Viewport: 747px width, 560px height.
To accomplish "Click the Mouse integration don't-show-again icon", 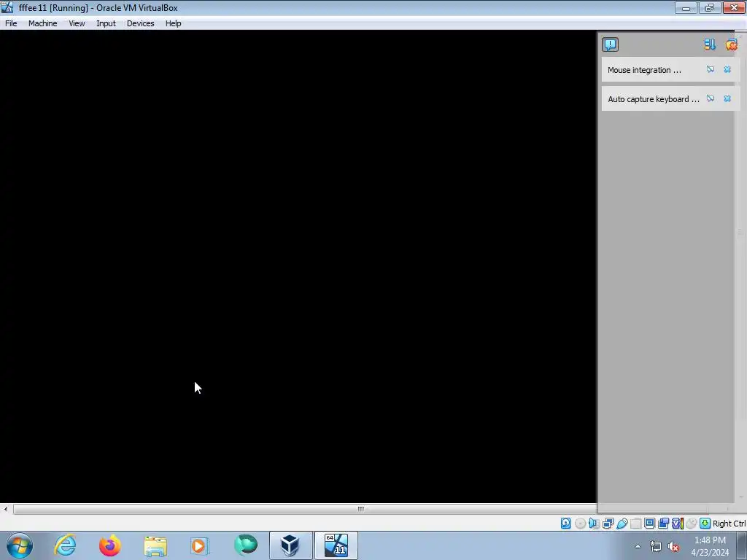I will pos(711,69).
